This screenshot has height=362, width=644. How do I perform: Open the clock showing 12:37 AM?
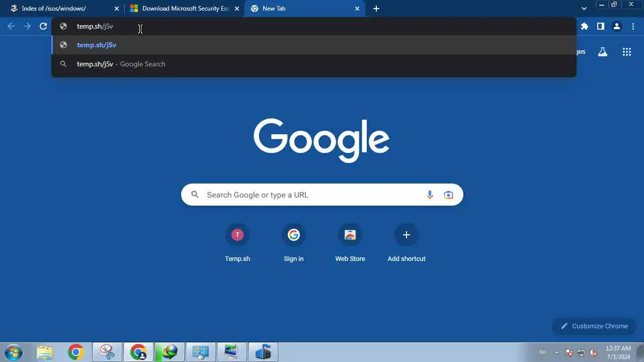click(x=618, y=352)
